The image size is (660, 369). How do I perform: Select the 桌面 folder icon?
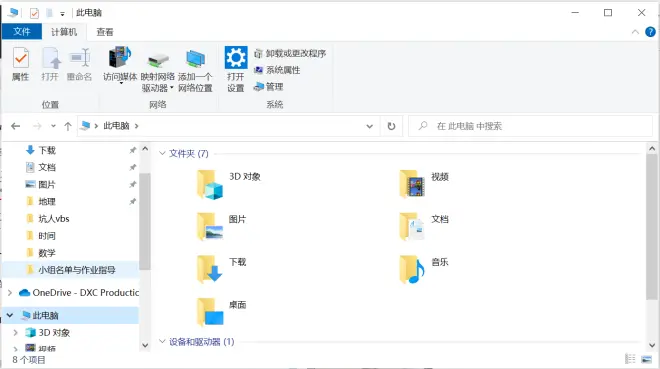coord(210,312)
